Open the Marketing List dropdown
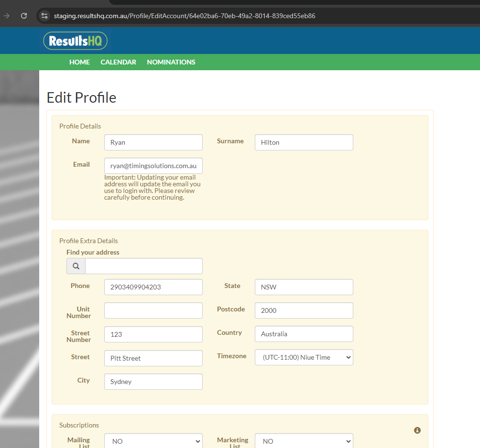Viewport: 480px width, 448px height. (304, 441)
